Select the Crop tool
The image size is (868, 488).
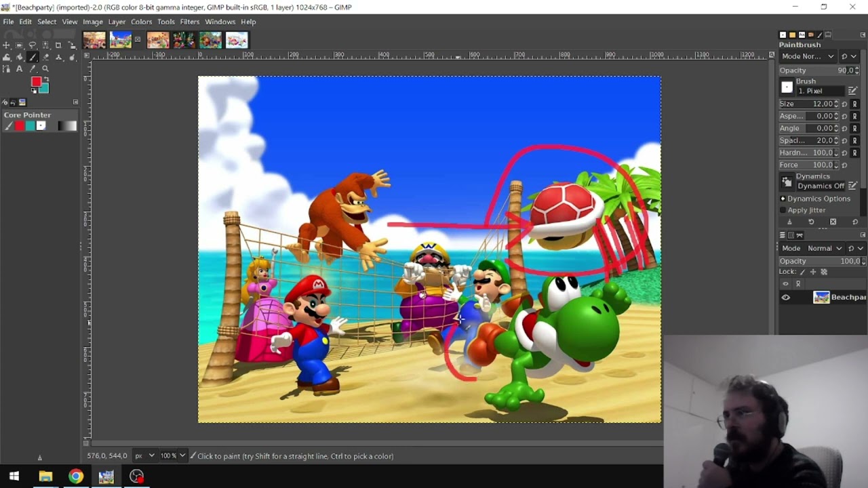point(58,45)
